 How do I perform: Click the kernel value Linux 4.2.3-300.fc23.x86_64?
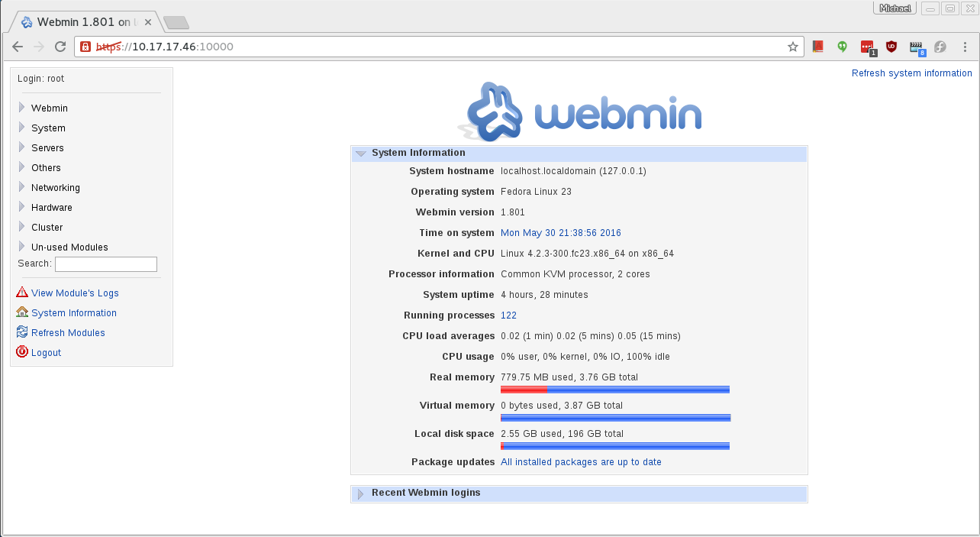click(x=587, y=254)
